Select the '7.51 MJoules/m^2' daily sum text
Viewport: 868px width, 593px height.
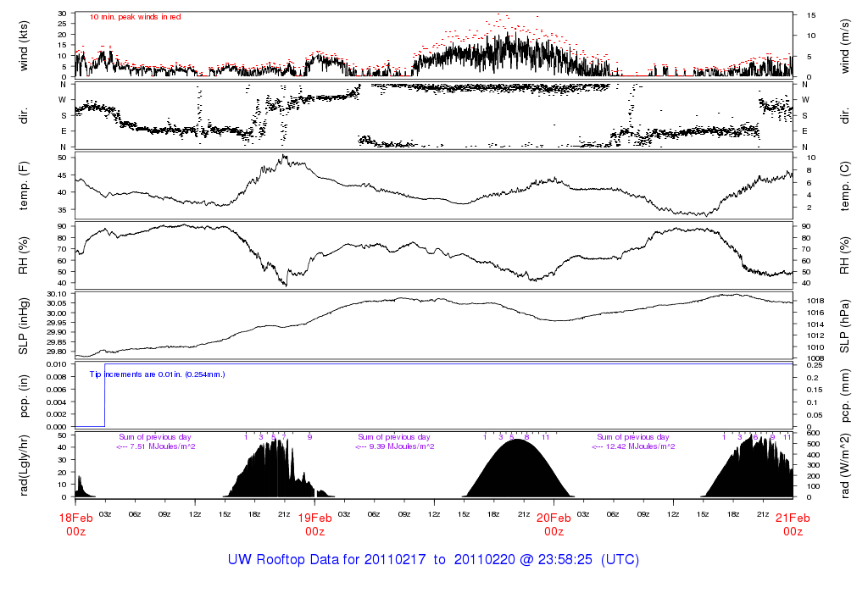pos(162,446)
